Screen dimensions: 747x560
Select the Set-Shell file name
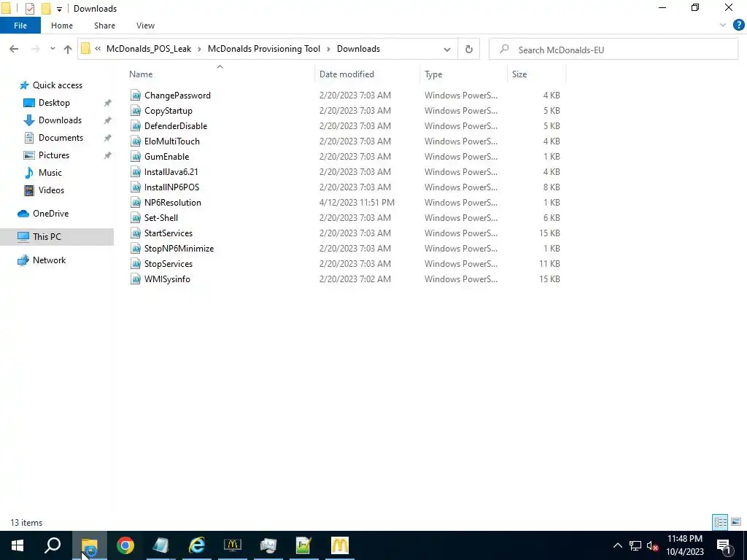(x=161, y=217)
